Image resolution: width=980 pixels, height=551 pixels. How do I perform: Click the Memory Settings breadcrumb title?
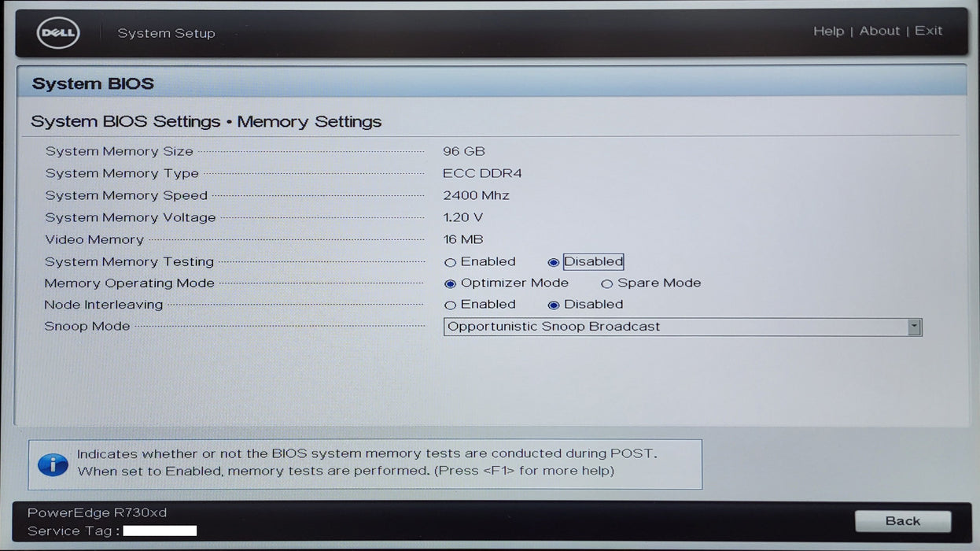tap(309, 122)
